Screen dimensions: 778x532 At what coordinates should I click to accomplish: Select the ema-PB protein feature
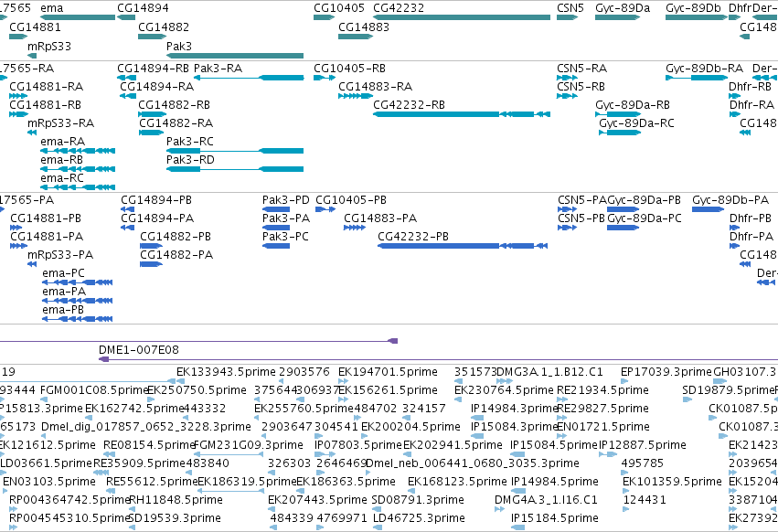click(78, 320)
